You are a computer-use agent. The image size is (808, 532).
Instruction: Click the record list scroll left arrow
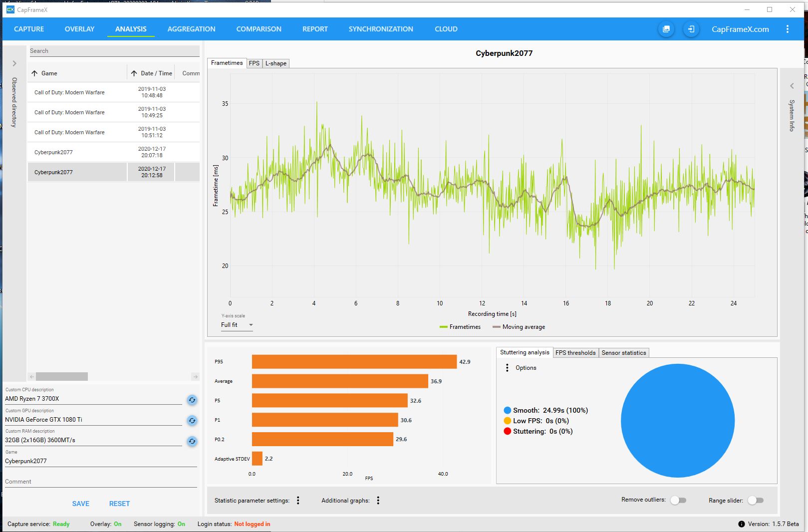[32, 377]
